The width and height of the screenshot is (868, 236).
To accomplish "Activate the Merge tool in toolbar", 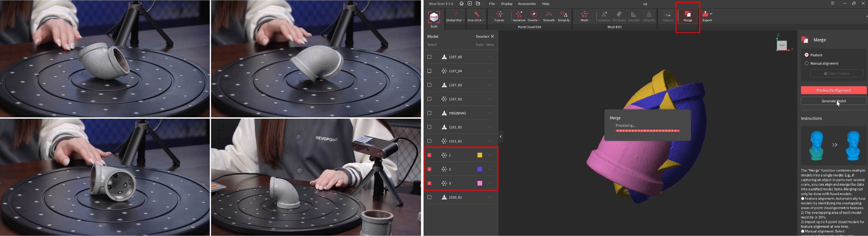I will click(688, 16).
